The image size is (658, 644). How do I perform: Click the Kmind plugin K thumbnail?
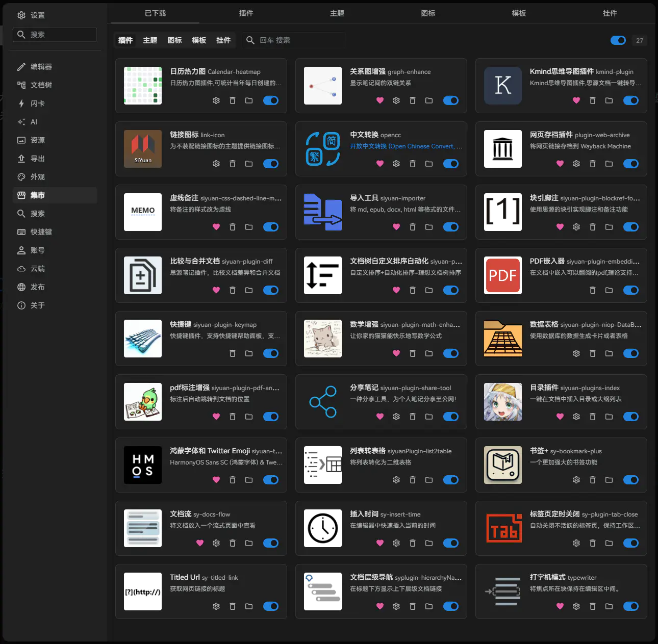click(503, 86)
